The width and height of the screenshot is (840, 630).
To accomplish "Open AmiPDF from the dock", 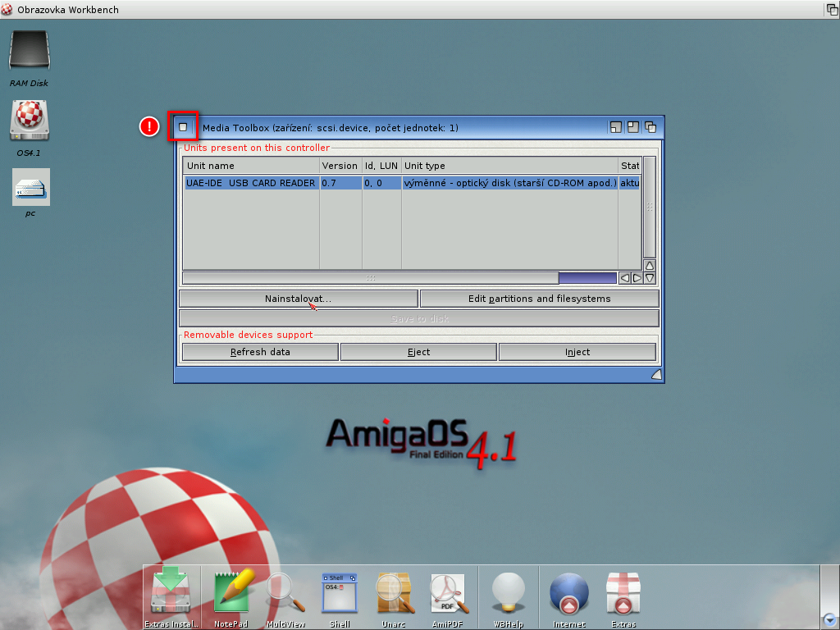I will (x=448, y=592).
